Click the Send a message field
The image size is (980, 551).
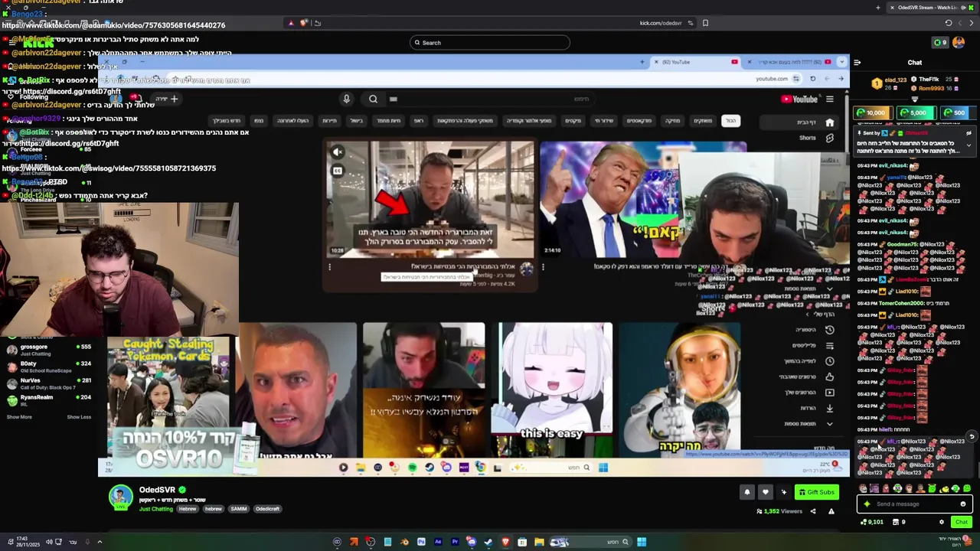(x=915, y=504)
